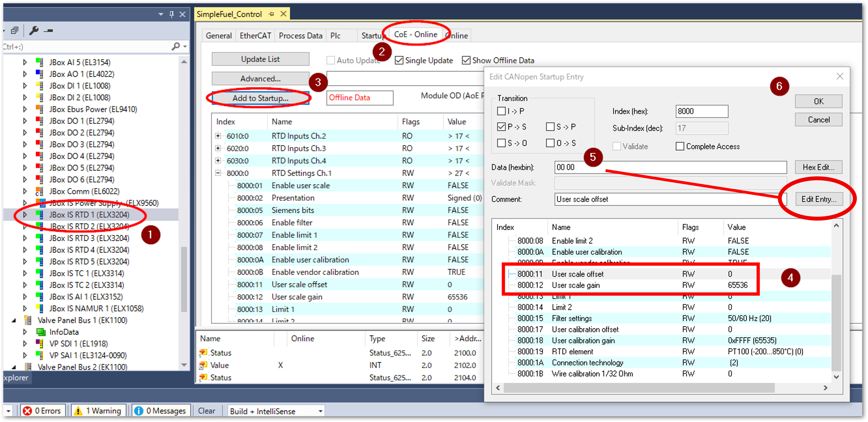Click the JBox IS TC 1 (ELX3314) icon
This screenshot has height=422, width=868.
pyautogui.click(x=40, y=273)
